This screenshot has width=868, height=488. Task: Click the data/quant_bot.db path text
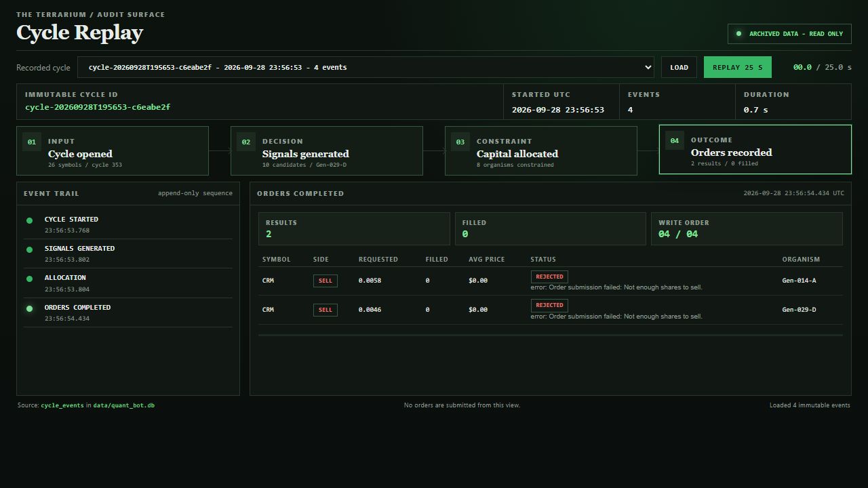tap(123, 405)
